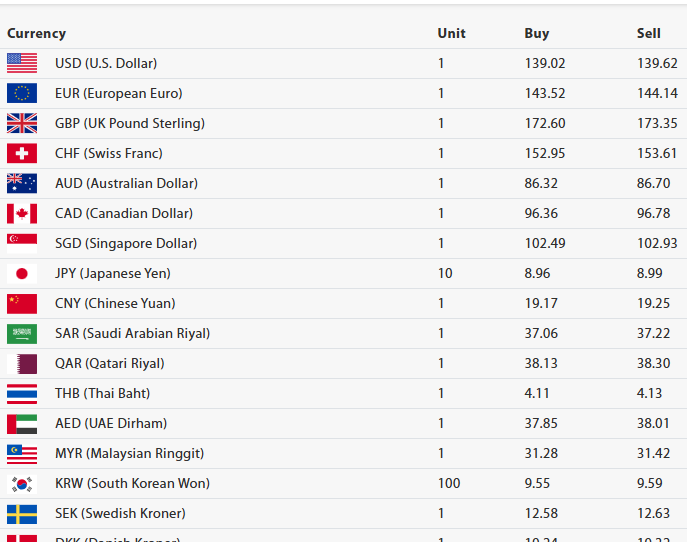
Task: Select the Australian flag icon
Action: pos(22,183)
